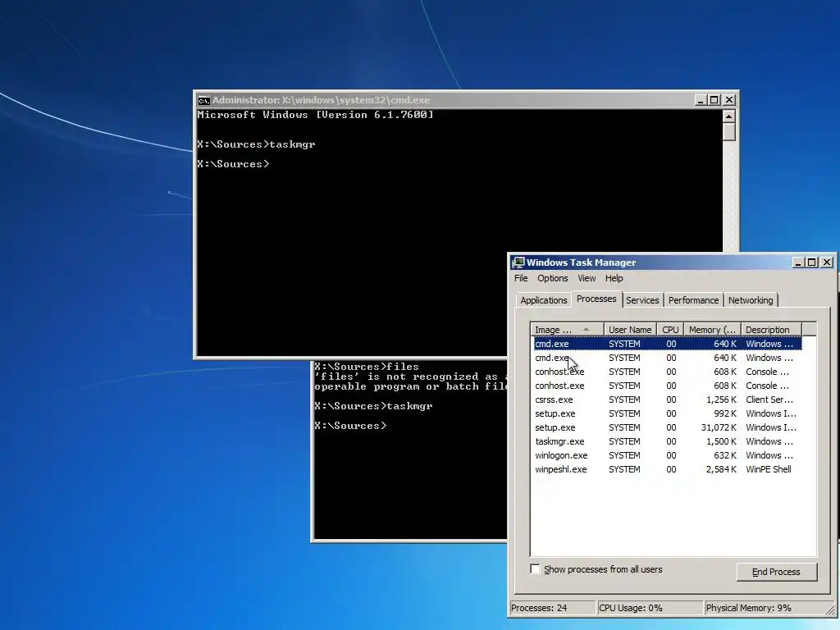This screenshot has width=840, height=630.
Task: Click the 2,584 K memory value
Action: (721, 469)
